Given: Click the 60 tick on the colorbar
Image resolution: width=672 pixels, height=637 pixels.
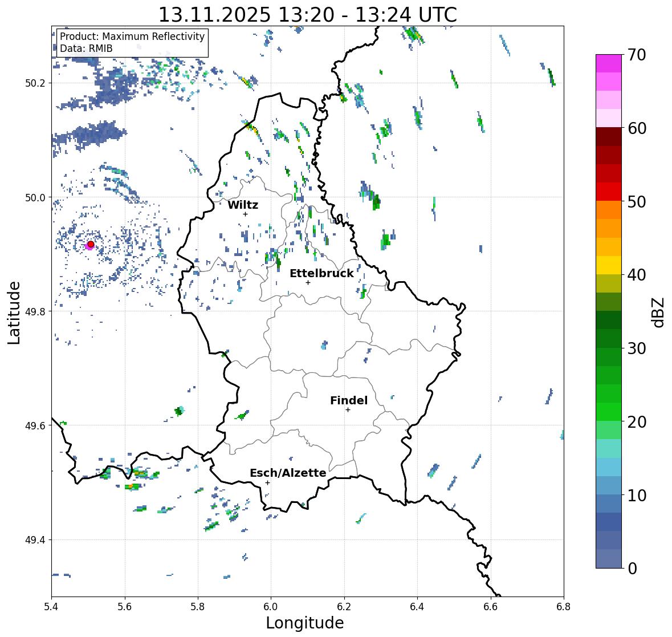Looking at the screenshot, I should click(637, 128).
